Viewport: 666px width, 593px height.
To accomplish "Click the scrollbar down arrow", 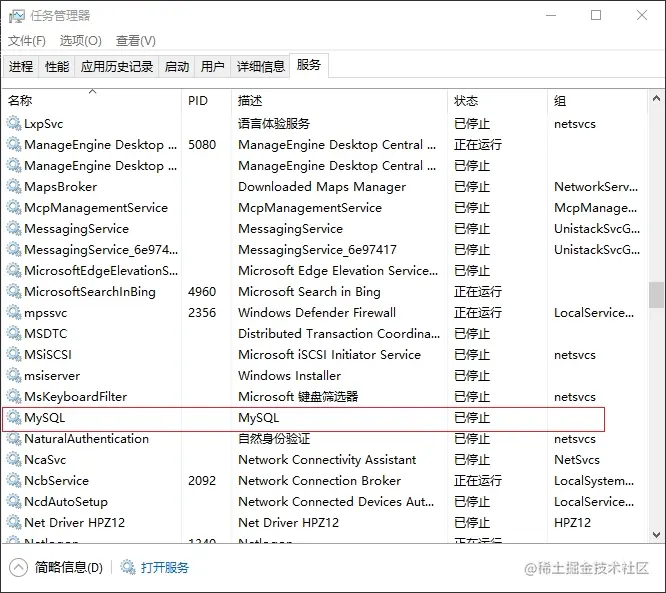I will coord(656,534).
